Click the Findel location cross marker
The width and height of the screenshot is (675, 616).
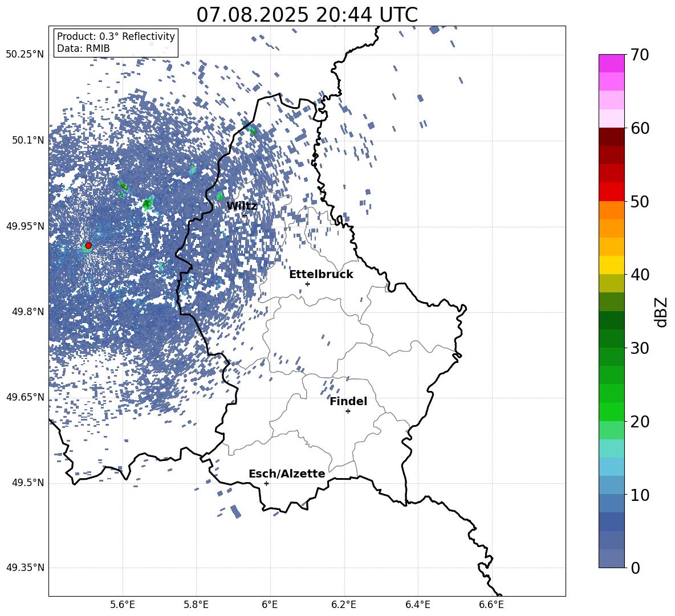tap(348, 411)
